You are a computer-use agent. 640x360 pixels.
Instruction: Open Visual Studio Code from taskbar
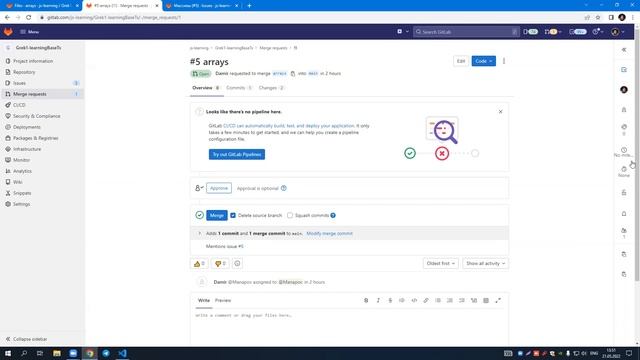[122, 353]
